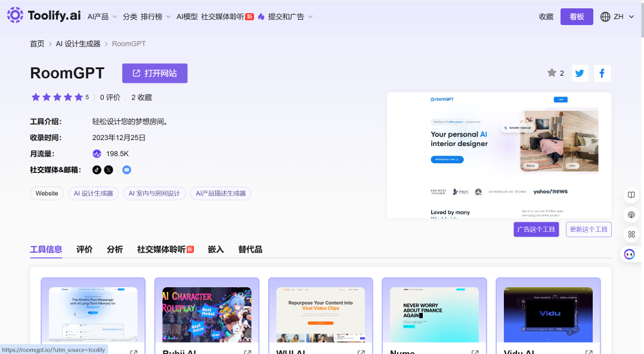Click the 198.5K monthly traffic value
This screenshot has height=354, width=644.
click(x=117, y=154)
